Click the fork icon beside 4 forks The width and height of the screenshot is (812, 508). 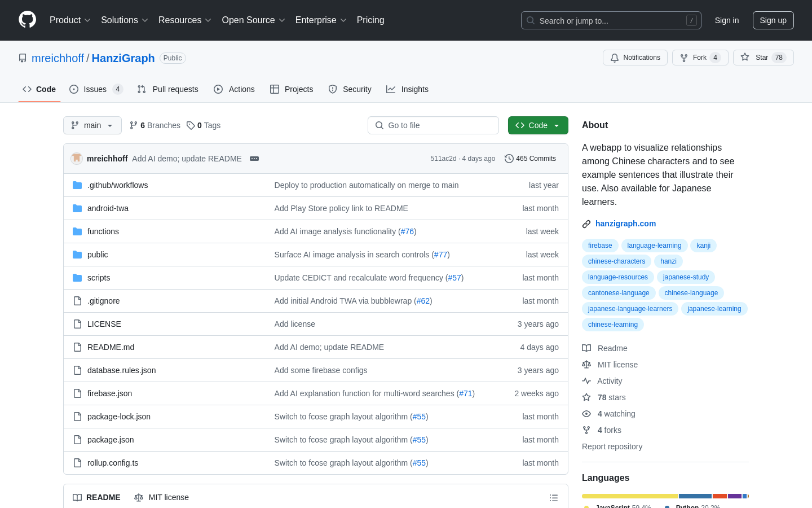pos(586,430)
